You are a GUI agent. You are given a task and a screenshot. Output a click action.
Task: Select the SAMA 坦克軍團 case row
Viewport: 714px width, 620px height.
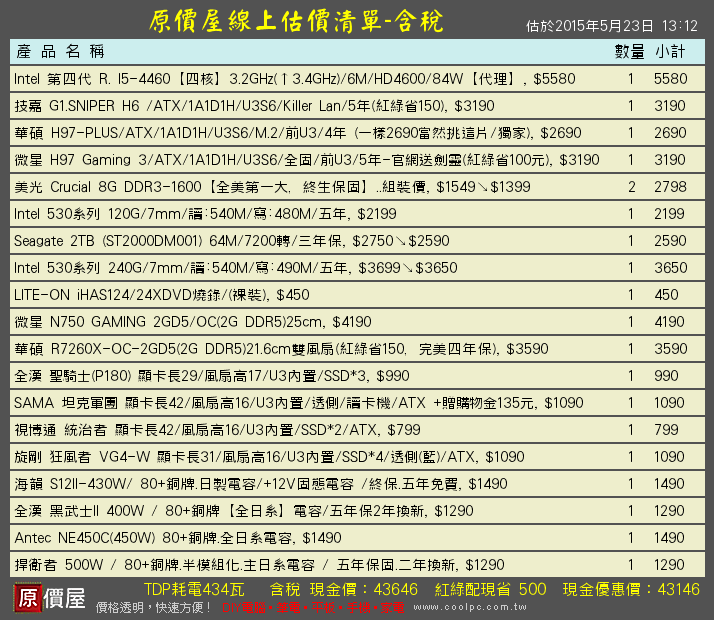(357, 403)
